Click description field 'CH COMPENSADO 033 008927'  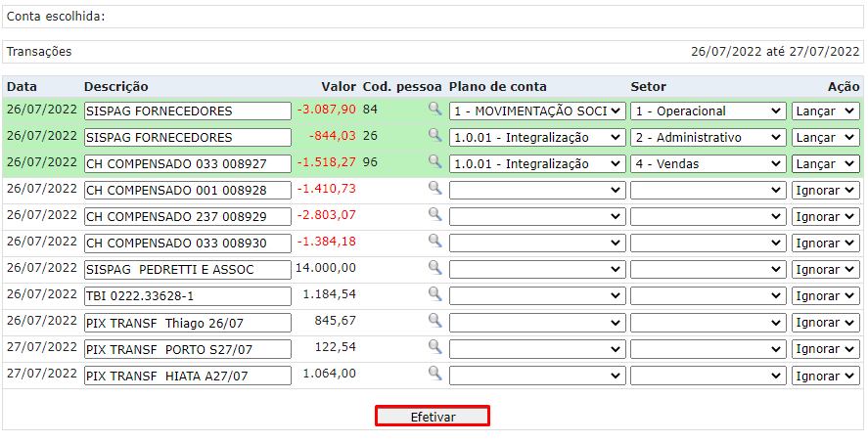[x=188, y=164]
